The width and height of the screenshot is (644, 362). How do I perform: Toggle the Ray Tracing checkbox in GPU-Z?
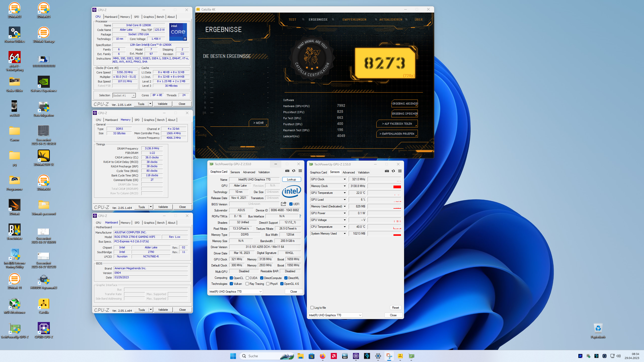[247, 284]
